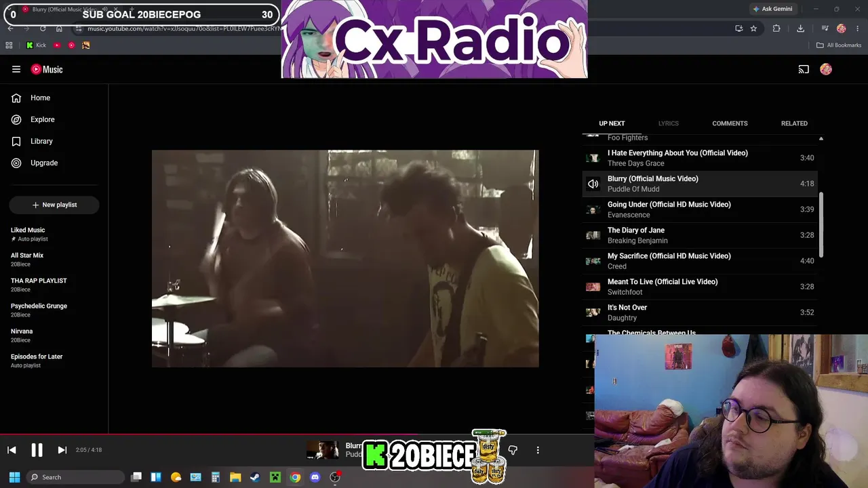Image resolution: width=868 pixels, height=488 pixels.
Task: Open the Windows Start menu
Action: click(14, 477)
